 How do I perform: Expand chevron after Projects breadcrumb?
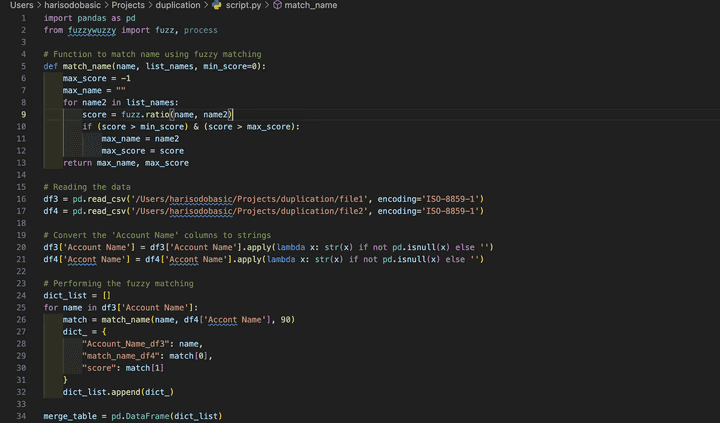coord(150,5)
